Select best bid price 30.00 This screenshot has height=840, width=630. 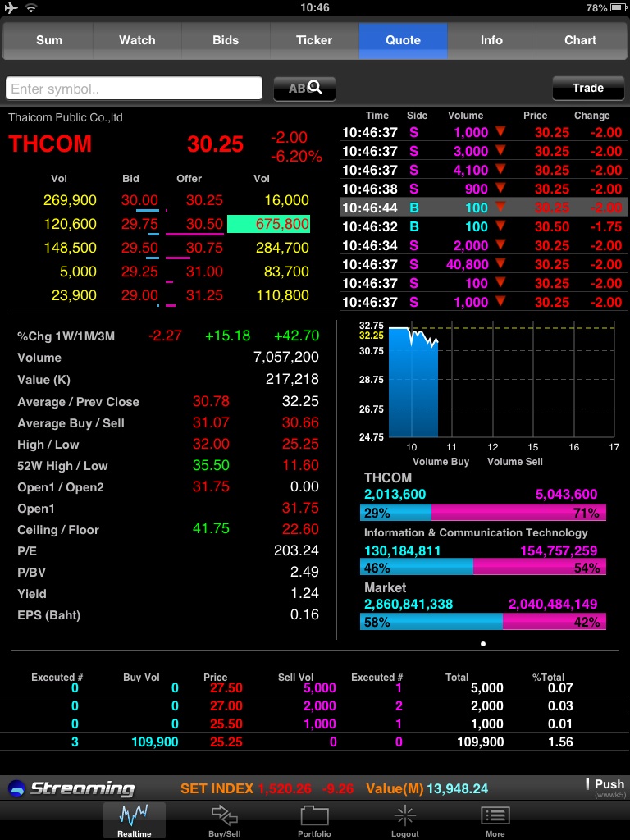tap(139, 200)
